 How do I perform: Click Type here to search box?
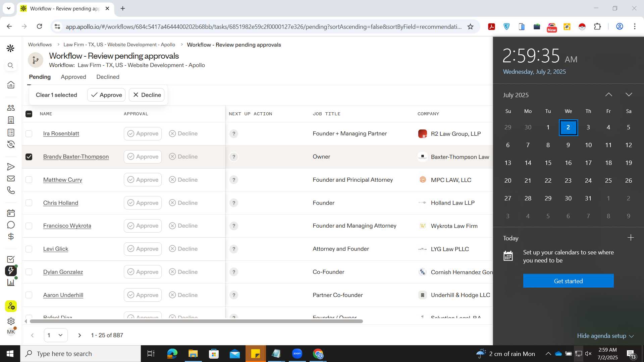[x=80, y=354]
